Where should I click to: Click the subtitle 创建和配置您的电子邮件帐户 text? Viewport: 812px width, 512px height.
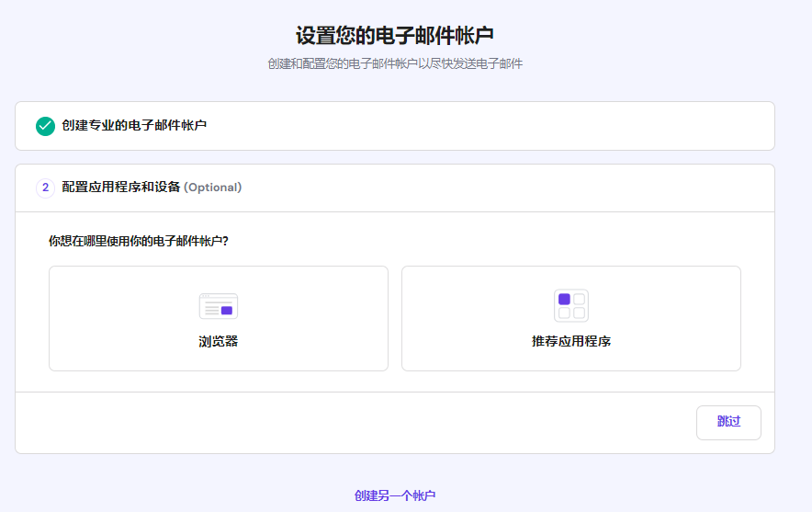click(395, 64)
